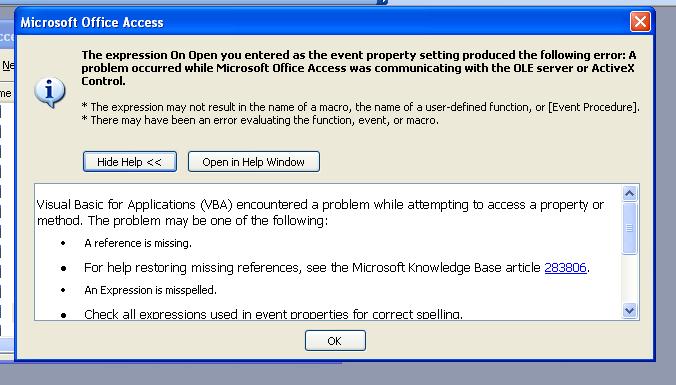Click the 'Check all expressions' help line

coord(273,314)
